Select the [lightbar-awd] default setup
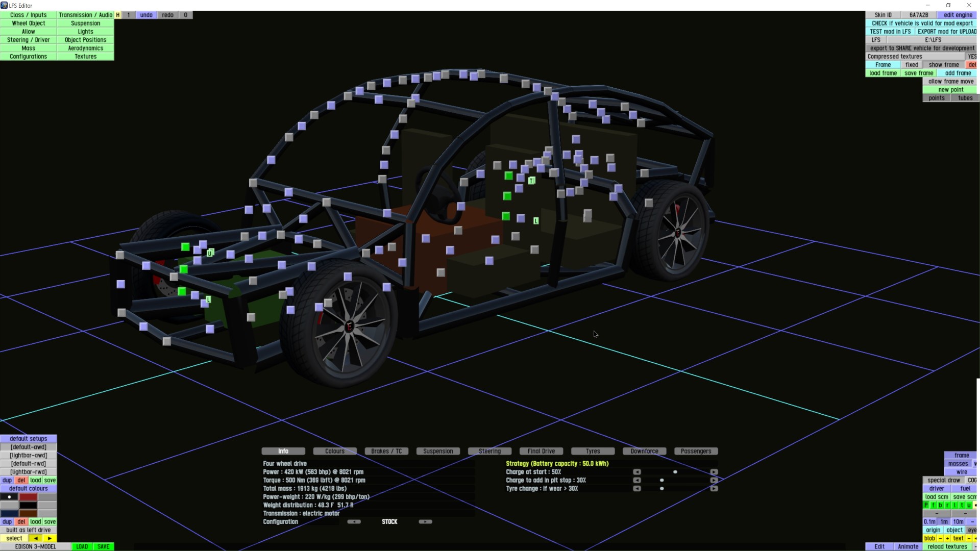980x551 pixels. (29, 456)
